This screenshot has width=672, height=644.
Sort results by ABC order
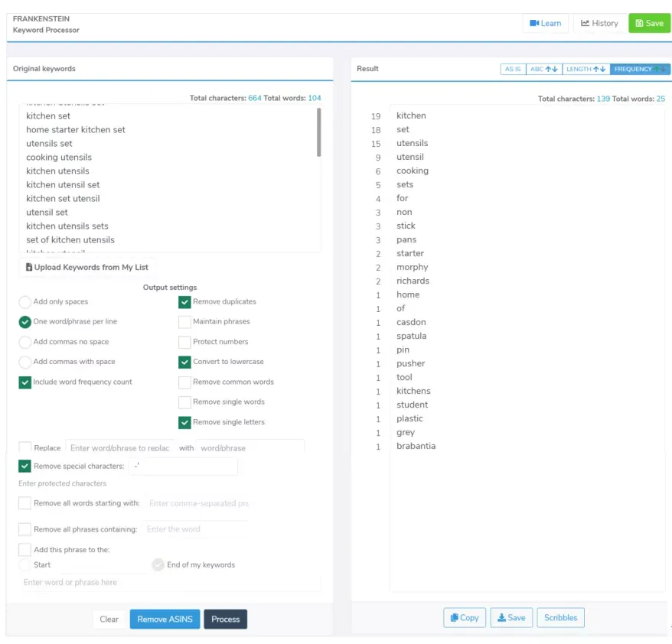[544, 69]
